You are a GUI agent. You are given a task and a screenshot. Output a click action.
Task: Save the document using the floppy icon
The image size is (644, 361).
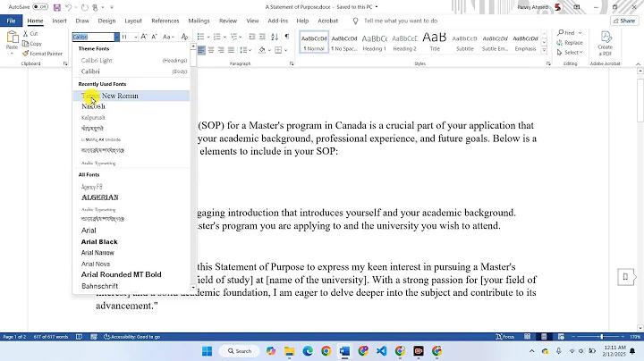[x=57, y=7]
